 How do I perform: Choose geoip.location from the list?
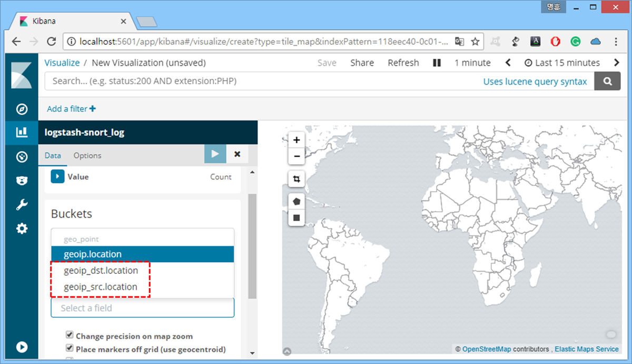point(142,254)
